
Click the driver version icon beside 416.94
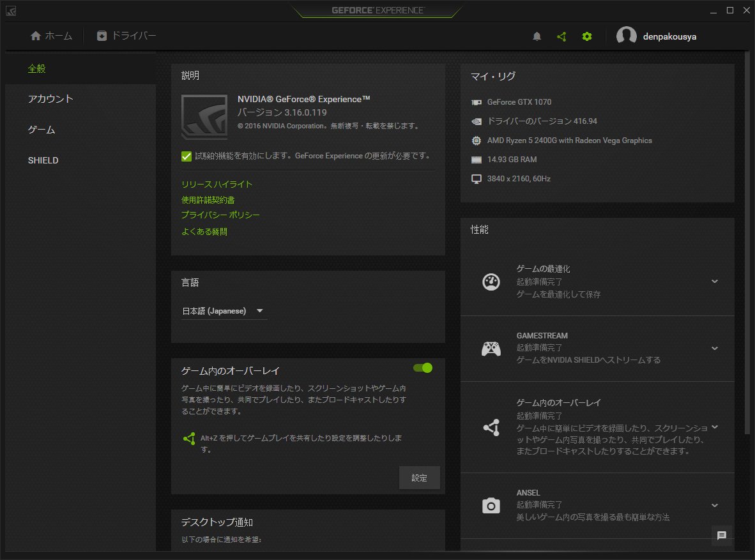point(477,121)
